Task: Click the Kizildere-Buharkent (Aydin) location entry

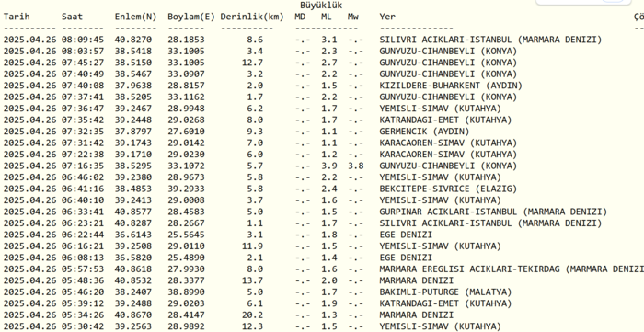Action: point(451,86)
